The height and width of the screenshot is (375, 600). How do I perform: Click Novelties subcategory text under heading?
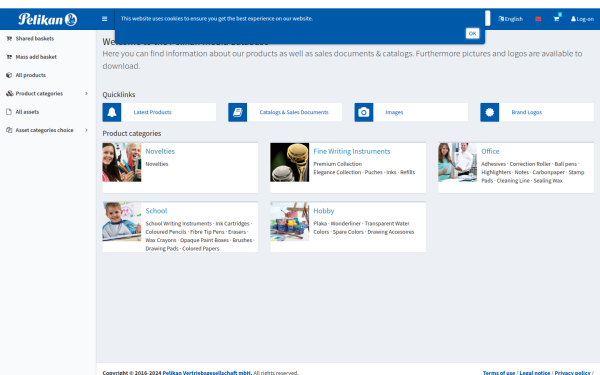coord(157,164)
